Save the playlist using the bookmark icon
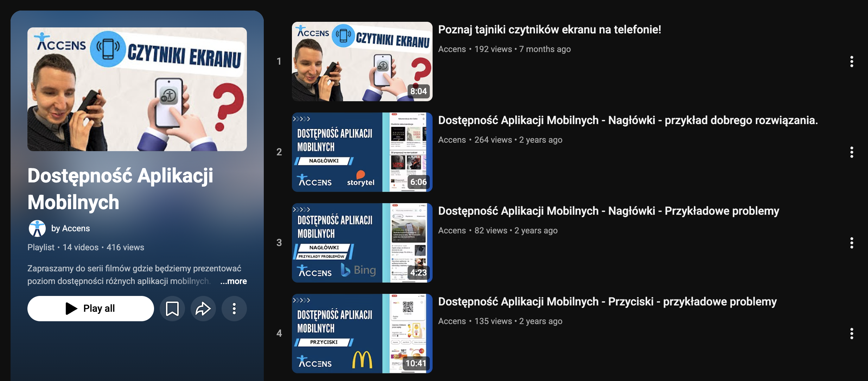 tap(172, 308)
